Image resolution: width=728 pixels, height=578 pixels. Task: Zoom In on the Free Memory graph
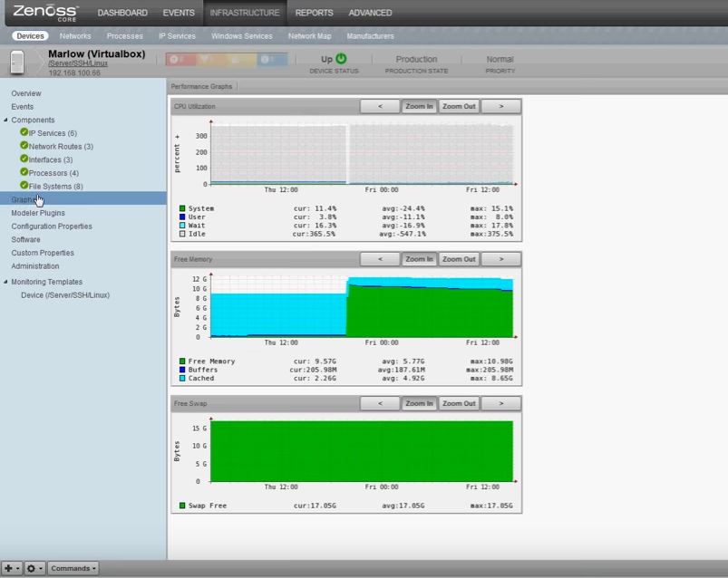click(x=419, y=259)
